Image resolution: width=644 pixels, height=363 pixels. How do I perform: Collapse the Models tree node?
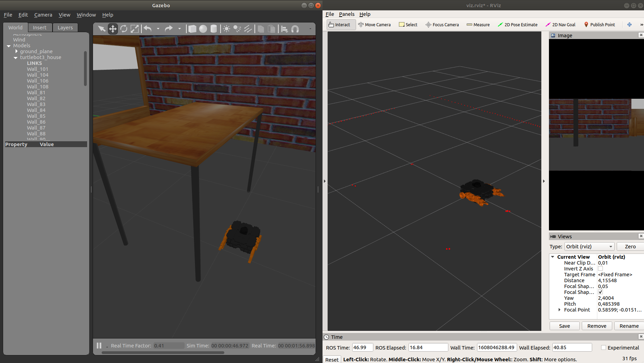pos(9,46)
